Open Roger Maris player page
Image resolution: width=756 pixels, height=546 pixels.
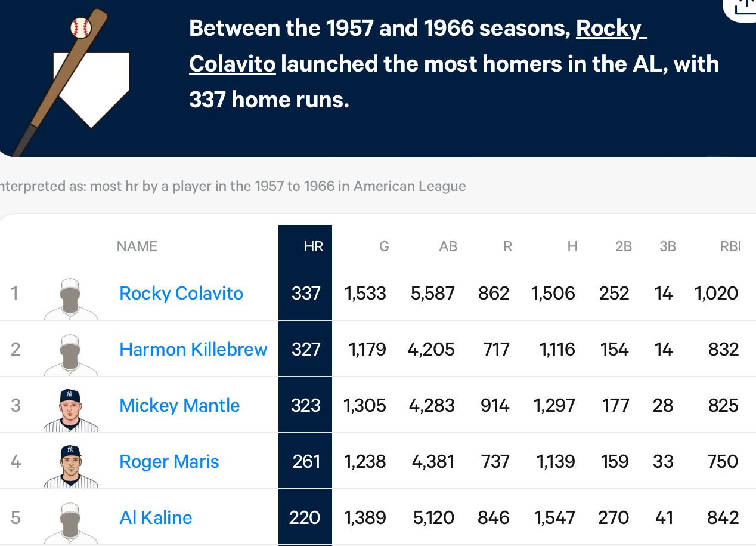pos(169,462)
